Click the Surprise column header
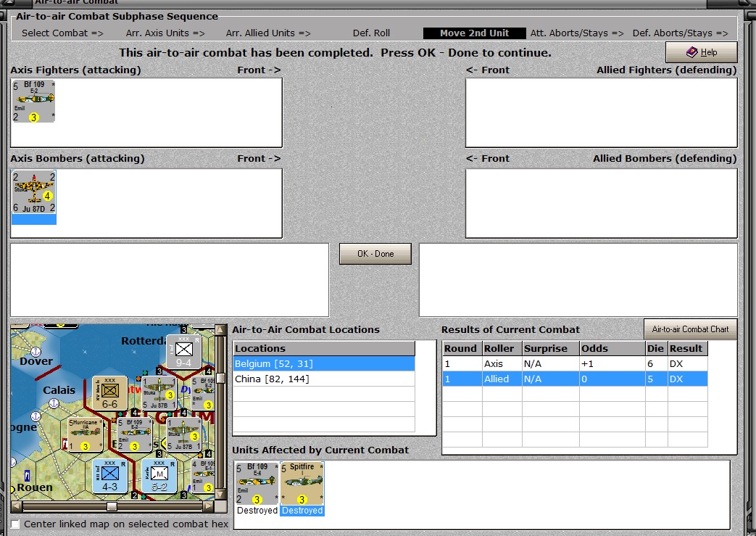This screenshot has width=756, height=536. click(x=551, y=348)
